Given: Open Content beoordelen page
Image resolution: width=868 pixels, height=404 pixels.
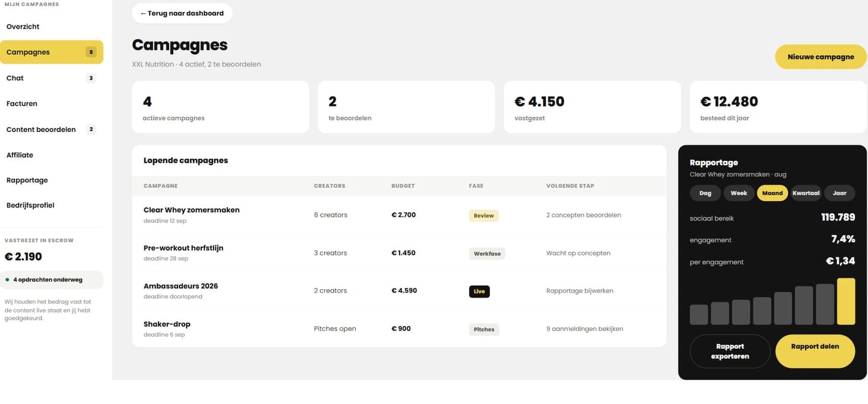Looking at the screenshot, I should tap(41, 130).
